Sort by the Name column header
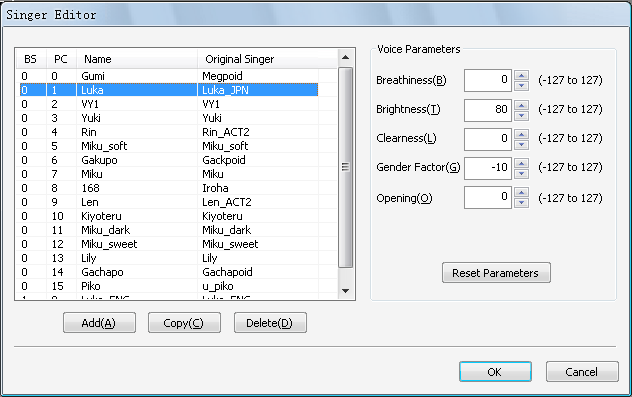The width and height of the screenshot is (632, 397). [137, 59]
